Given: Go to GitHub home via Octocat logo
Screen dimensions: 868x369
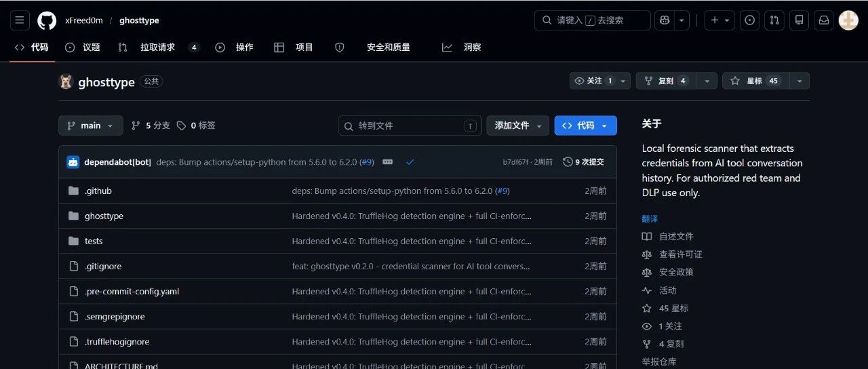Looking at the screenshot, I should [47, 20].
